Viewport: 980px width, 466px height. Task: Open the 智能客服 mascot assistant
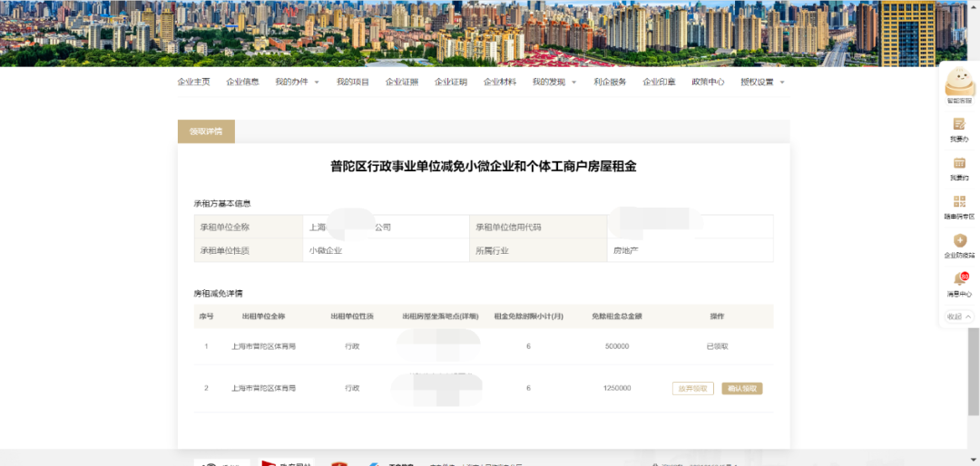(x=958, y=84)
